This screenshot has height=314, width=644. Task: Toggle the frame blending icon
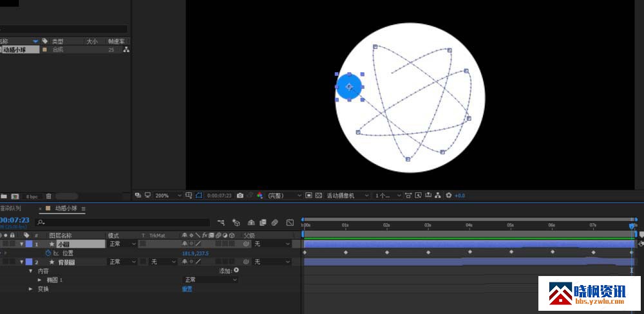pos(263,223)
